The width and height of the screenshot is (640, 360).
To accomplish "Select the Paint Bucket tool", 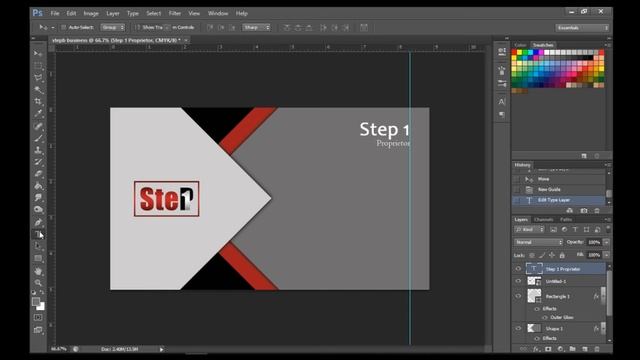I will pos(38,186).
